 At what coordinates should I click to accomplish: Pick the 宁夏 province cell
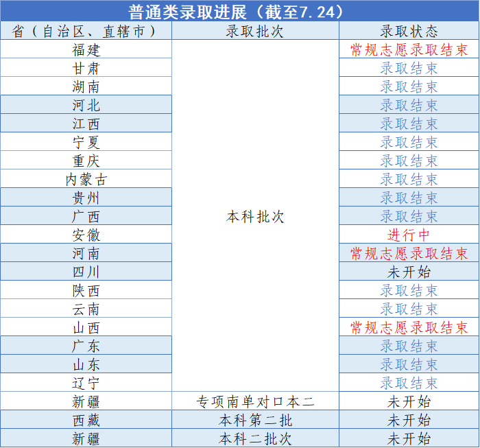click(86, 142)
